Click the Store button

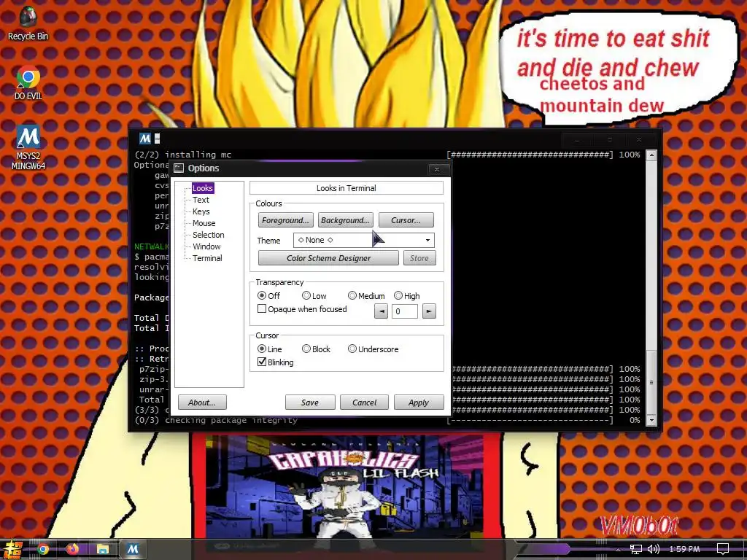419,258
